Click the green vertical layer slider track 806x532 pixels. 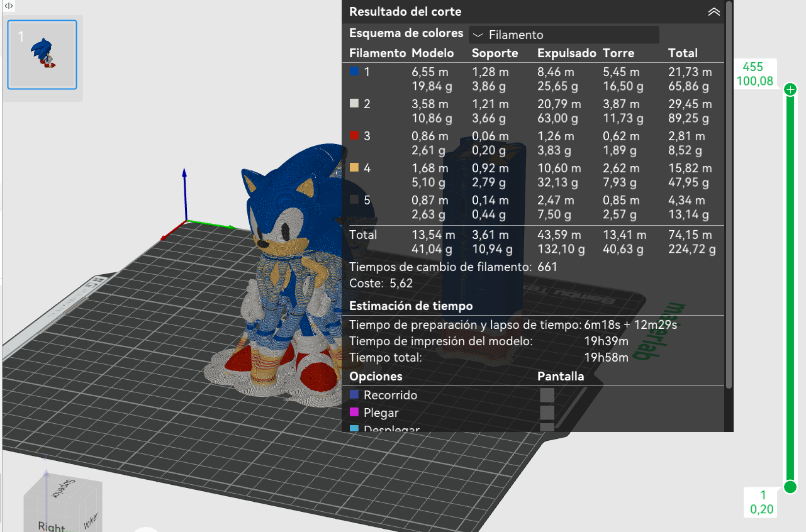pos(790,288)
